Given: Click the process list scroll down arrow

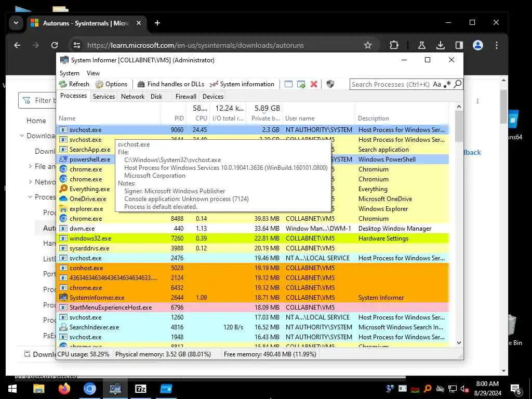Looking at the screenshot, I should click(x=459, y=343).
